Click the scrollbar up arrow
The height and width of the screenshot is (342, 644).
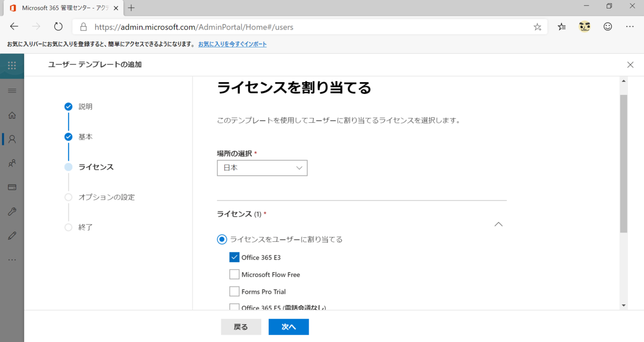623,81
